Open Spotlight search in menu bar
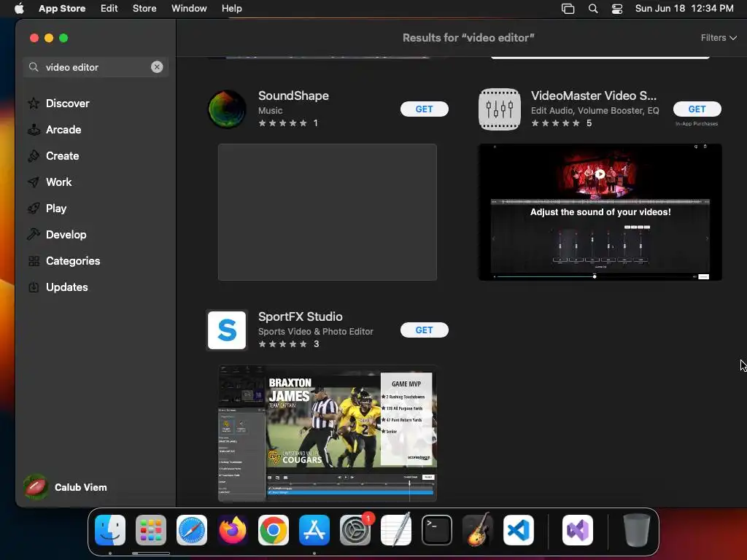Image resolution: width=747 pixels, height=560 pixels. (593, 9)
